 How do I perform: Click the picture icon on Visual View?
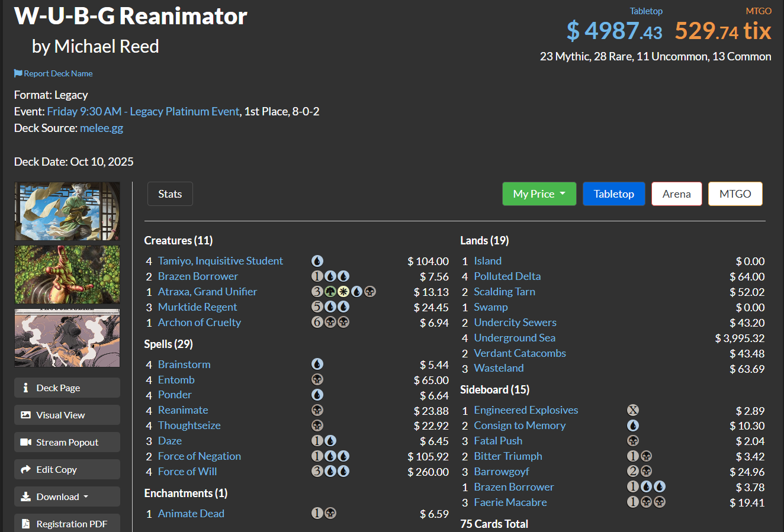(25, 415)
